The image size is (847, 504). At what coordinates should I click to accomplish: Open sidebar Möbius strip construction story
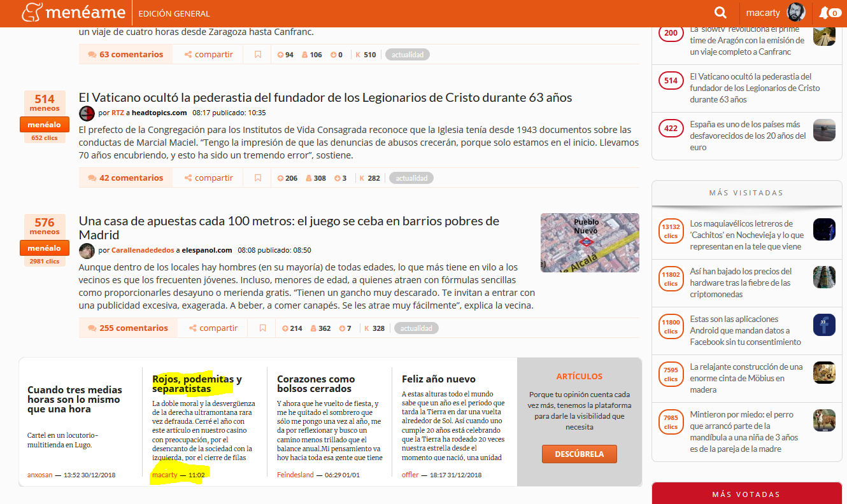pyautogui.click(x=746, y=378)
